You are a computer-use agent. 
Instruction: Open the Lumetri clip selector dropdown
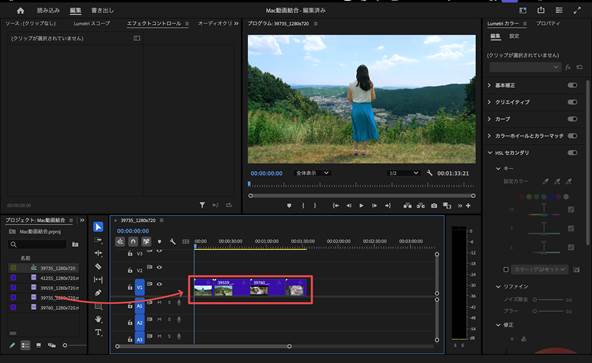click(525, 67)
